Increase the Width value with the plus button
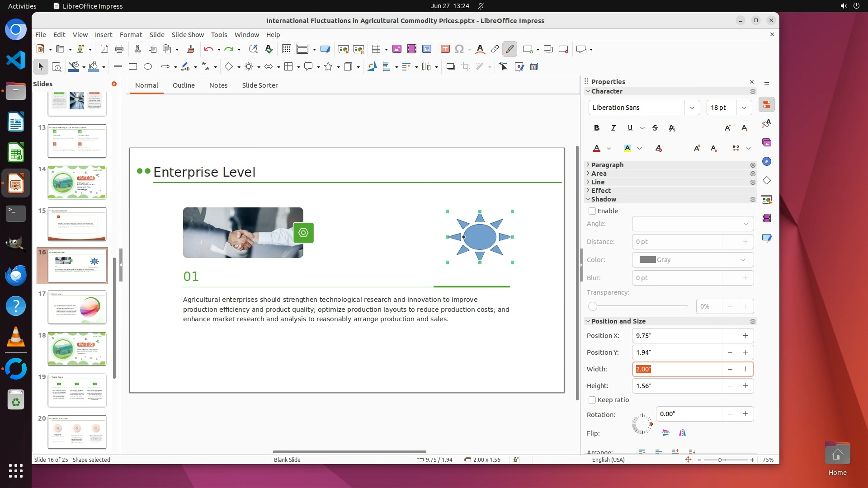This screenshot has width=868, height=488. tap(745, 369)
